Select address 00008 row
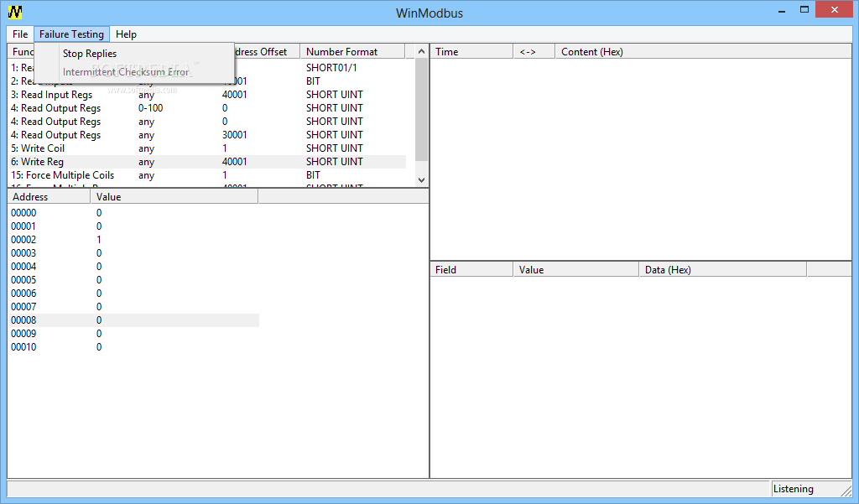Viewport: 859px width, 504px height. (133, 320)
